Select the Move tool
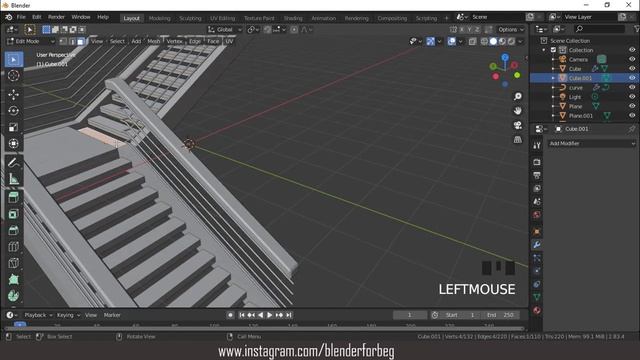This screenshot has width=640, height=360. coord(13,94)
